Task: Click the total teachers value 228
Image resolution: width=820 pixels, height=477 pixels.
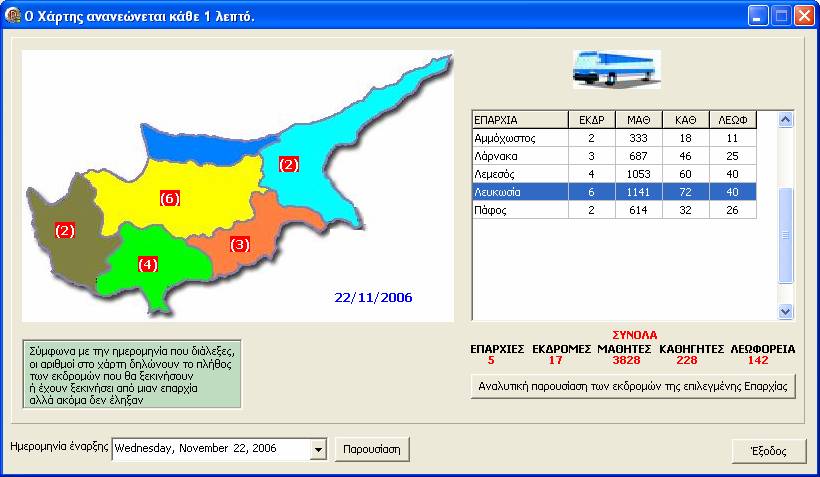Action: point(687,360)
